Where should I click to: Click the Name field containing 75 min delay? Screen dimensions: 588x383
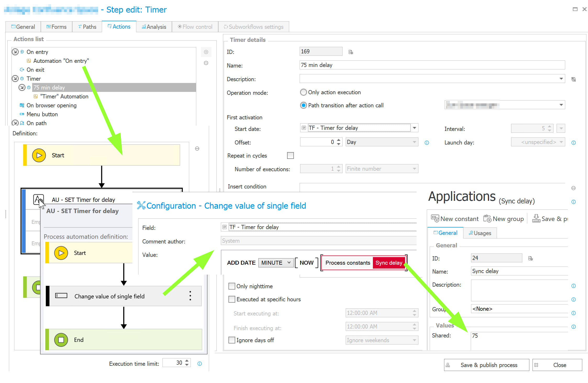[x=432, y=65]
